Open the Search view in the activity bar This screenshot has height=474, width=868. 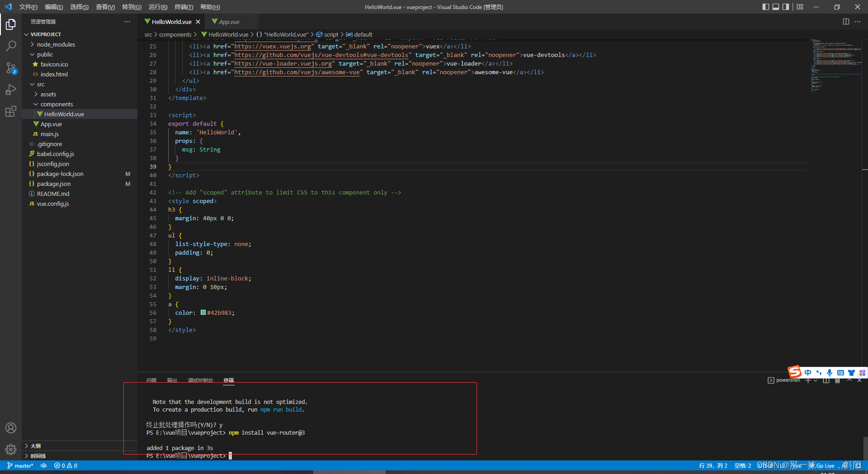[11, 46]
